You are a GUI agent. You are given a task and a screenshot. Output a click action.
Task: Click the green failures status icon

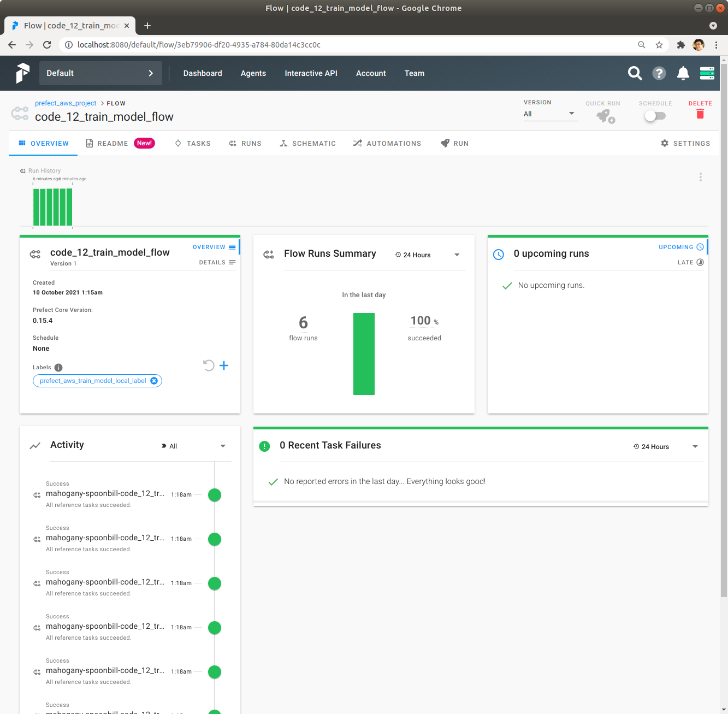[x=264, y=446]
